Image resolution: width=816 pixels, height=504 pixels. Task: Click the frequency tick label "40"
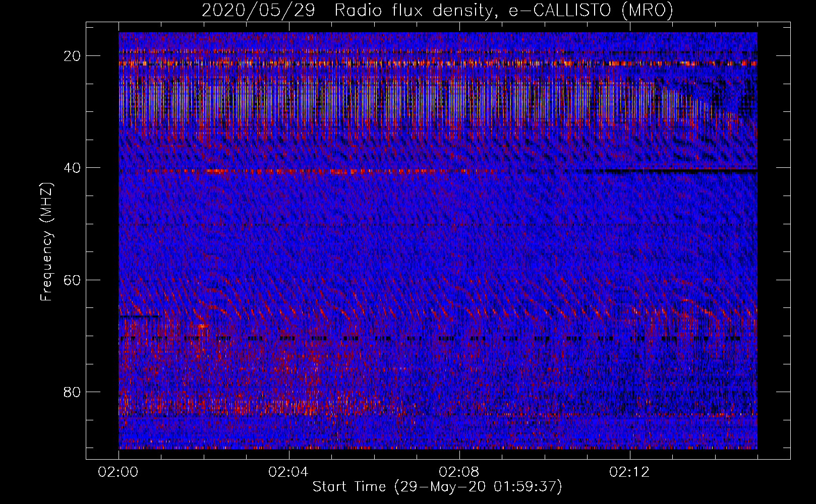[72, 168]
